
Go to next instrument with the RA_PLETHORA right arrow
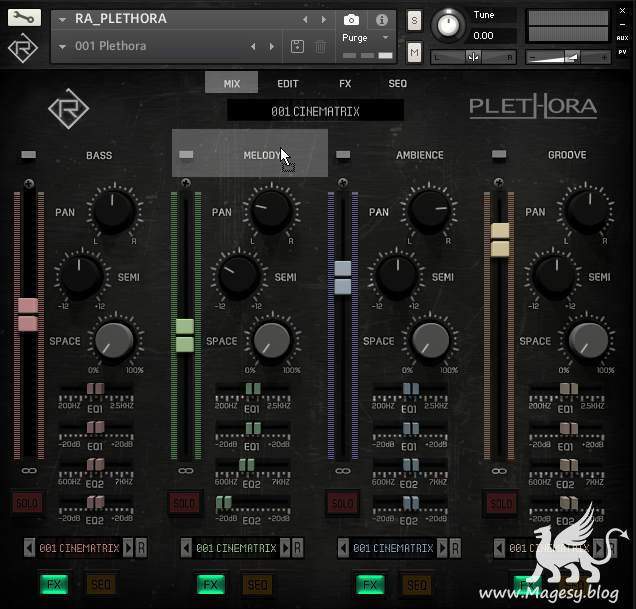[324, 19]
